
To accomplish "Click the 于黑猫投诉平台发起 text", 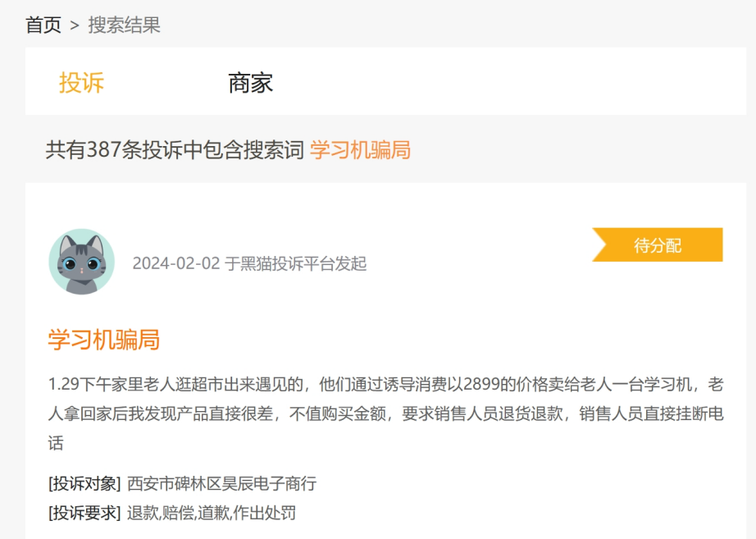I will [296, 263].
